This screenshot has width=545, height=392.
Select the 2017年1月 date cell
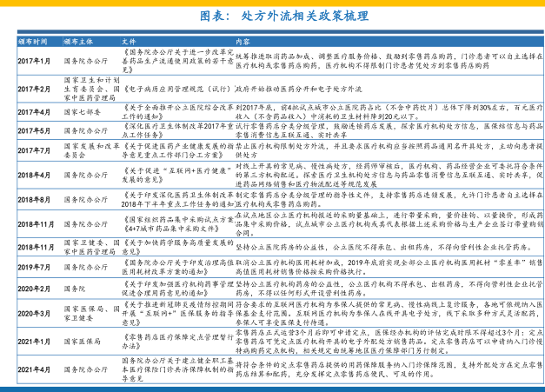[35, 62]
